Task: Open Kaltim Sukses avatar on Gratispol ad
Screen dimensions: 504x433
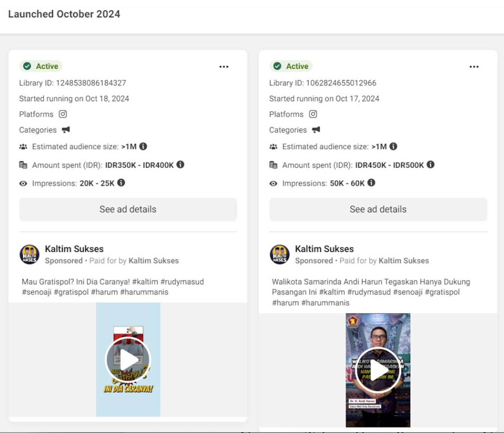Action: 30,254
